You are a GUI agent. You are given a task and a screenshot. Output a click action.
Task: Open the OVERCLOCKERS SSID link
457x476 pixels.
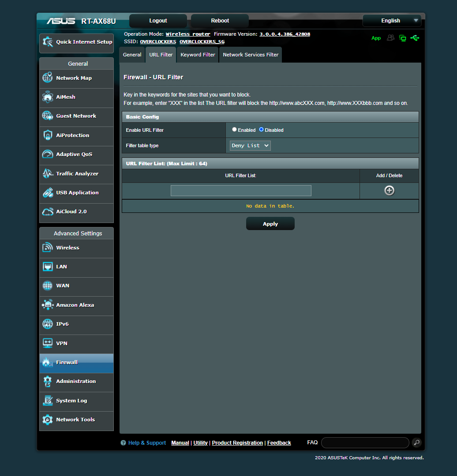point(158,41)
